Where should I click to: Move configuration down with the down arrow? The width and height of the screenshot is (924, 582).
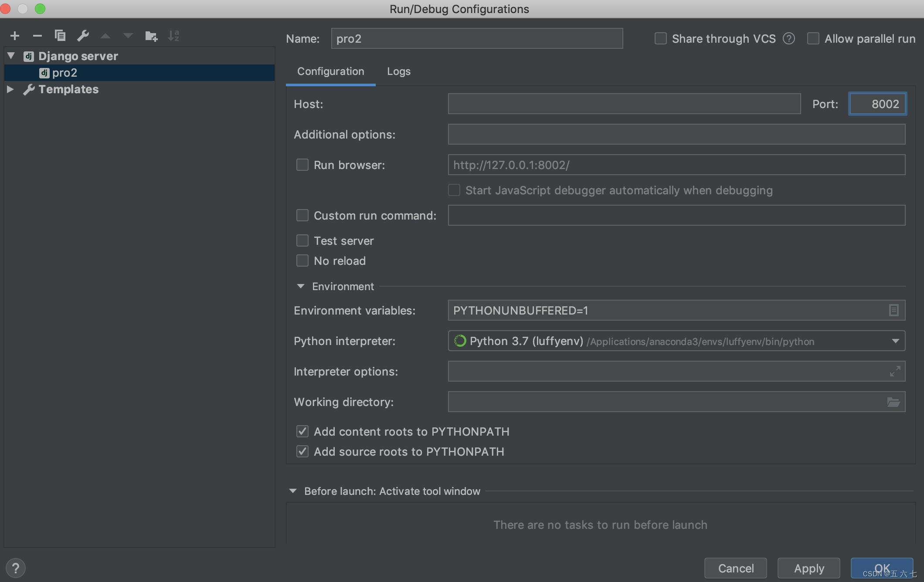click(x=128, y=36)
